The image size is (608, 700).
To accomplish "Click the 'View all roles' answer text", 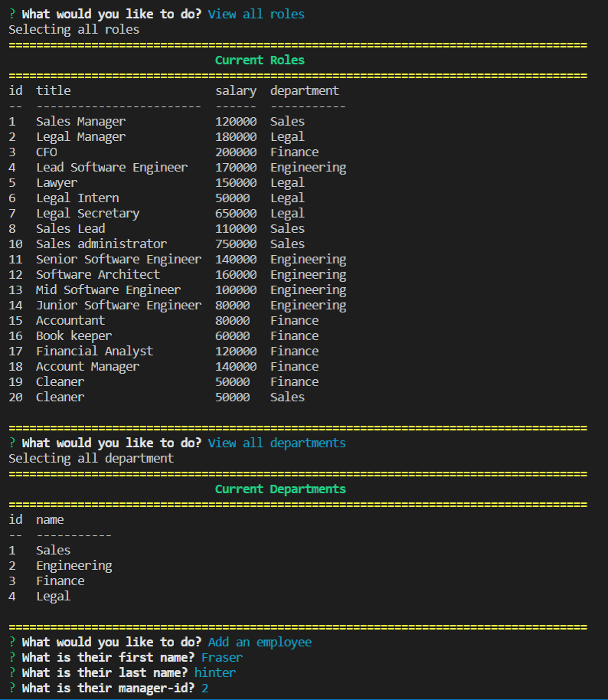I will [x=257, y=15].
